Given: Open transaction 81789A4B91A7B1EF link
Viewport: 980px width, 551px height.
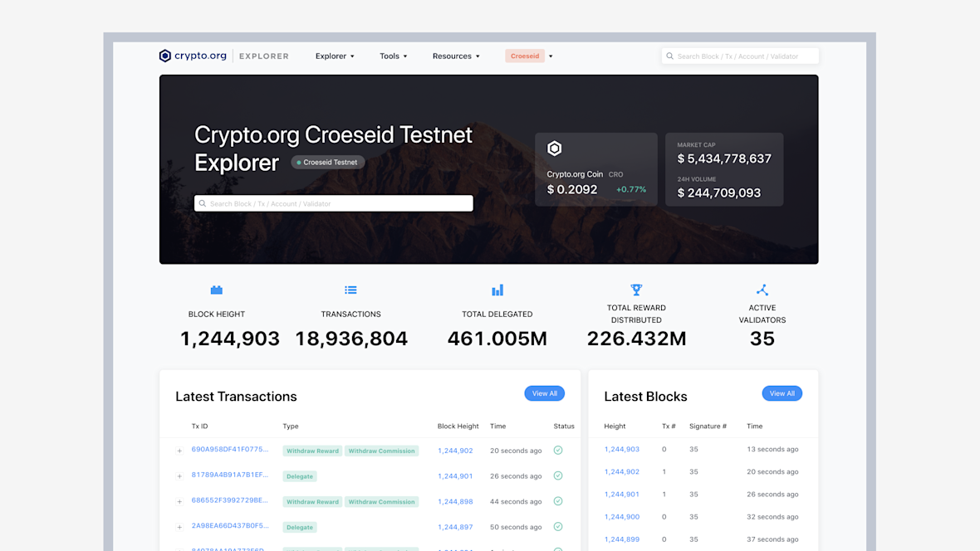Looking at the screenshot, I should click(230, 475).
